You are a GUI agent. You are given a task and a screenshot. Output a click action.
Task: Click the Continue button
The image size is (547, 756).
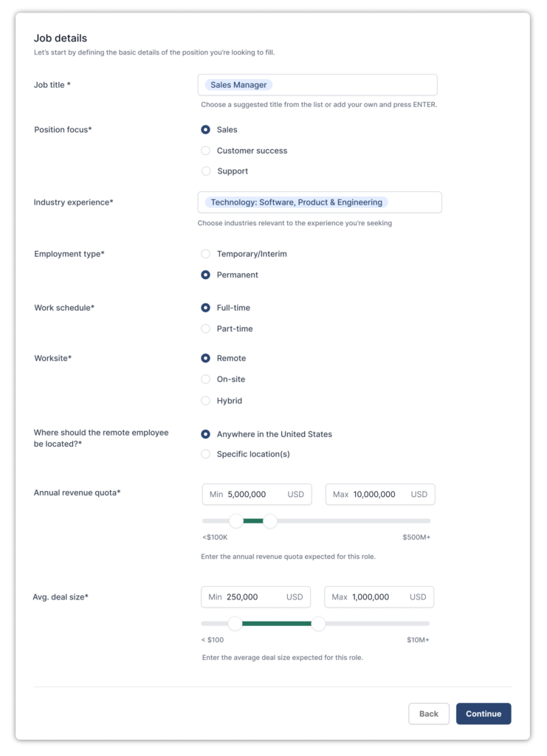click(484, 713)
